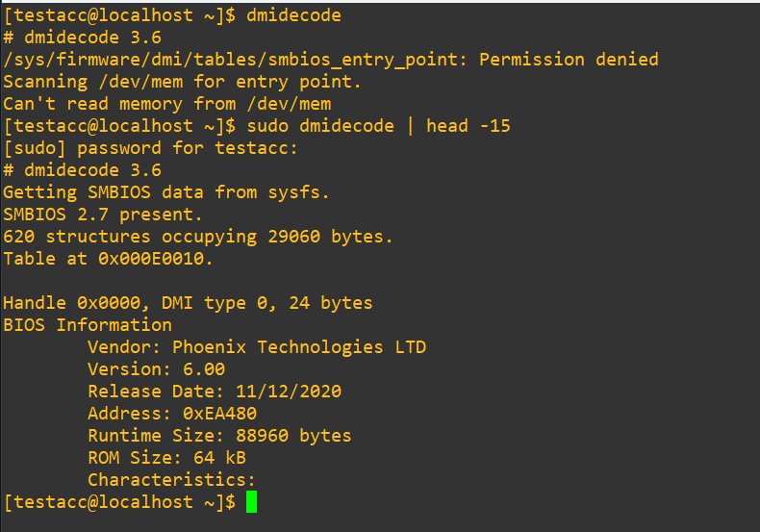The width and height of the screenshot is (760, 532).
Task: Click the 'Version: 6.00' line
Action: click(156, 369)
